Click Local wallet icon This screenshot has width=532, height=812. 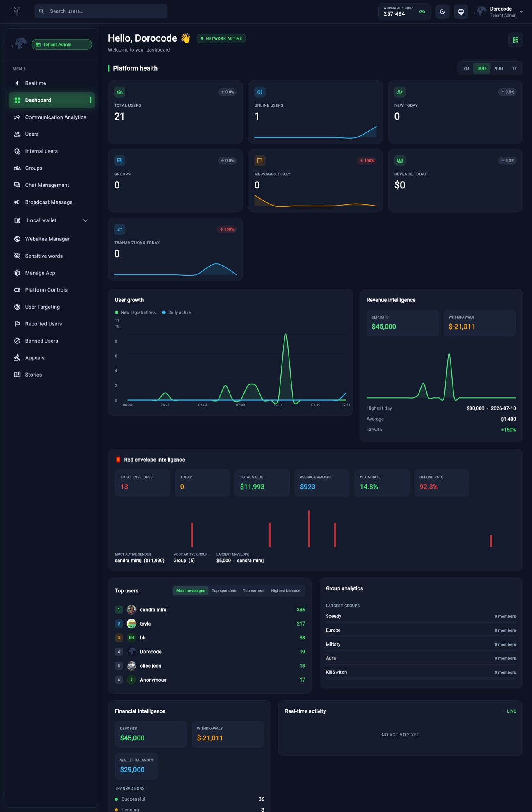pyautogui.click(x=17, y=220)
